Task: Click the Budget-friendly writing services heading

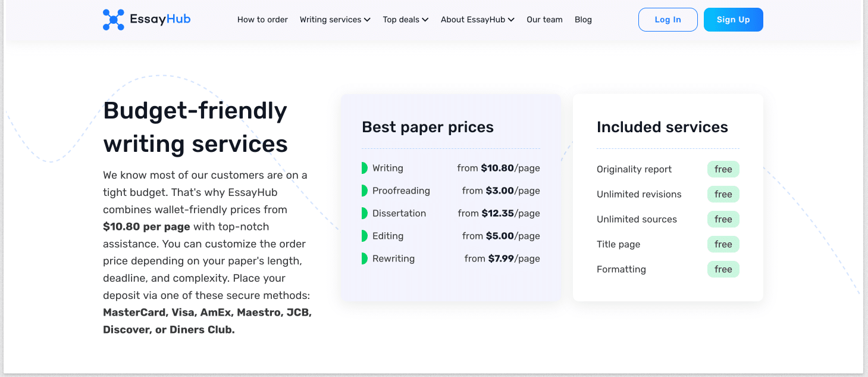Action: tap(195, 127)
